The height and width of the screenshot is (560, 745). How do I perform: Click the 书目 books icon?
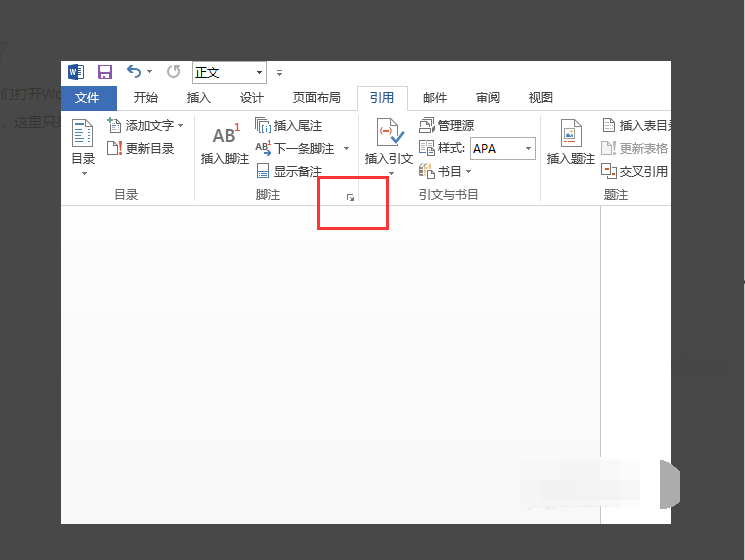(427, 171)
